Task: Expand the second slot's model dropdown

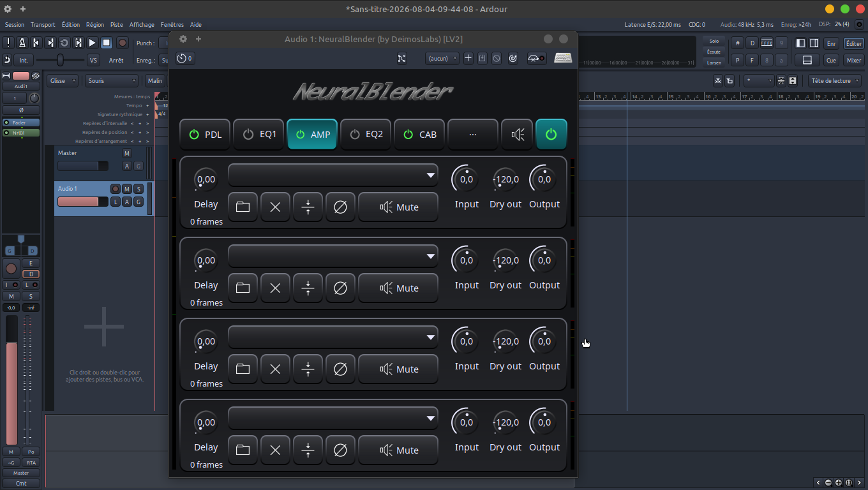Action: (333, 256)
